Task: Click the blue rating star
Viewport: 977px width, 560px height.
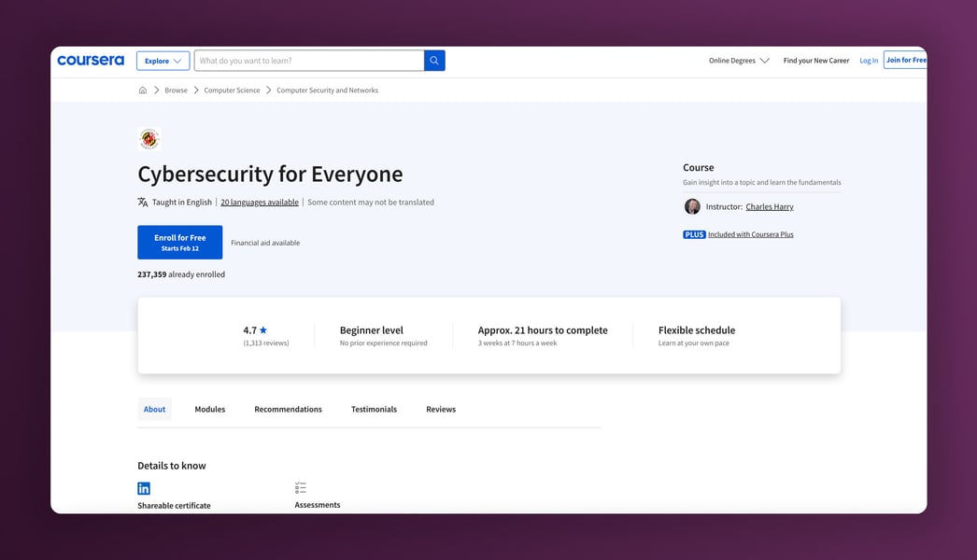Action: pyautogui.click(x=262, y=329)
